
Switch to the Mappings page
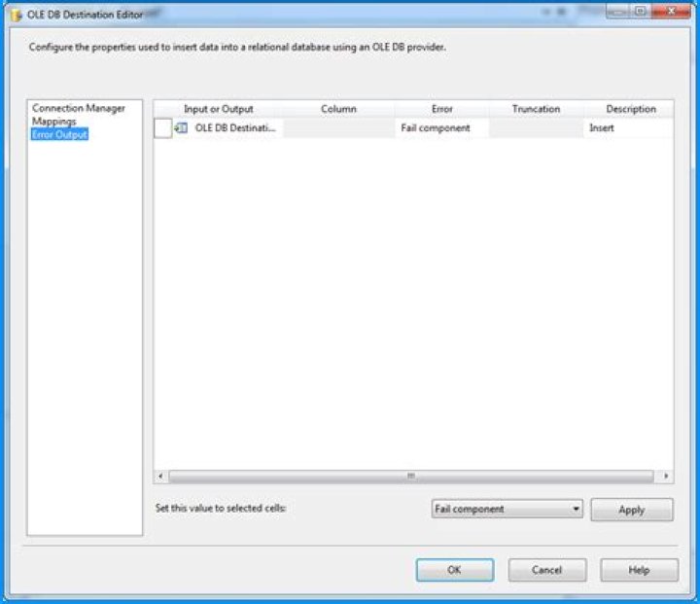[54, 121]
